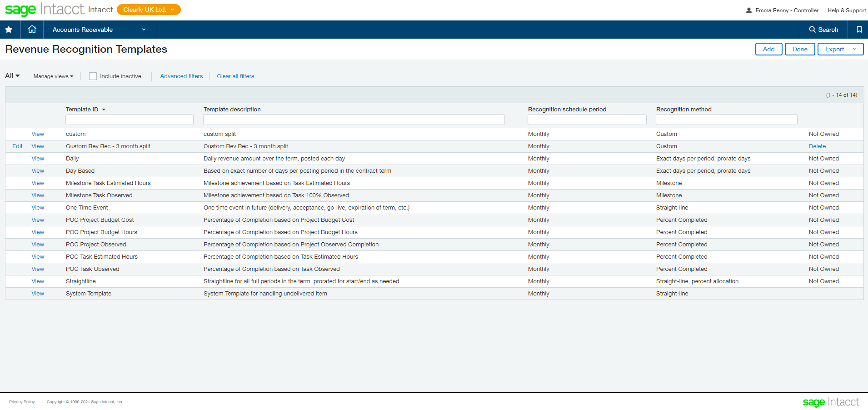Open Help & Support
The height and width of the screenshot is (410, 868).
pos(846,10)
